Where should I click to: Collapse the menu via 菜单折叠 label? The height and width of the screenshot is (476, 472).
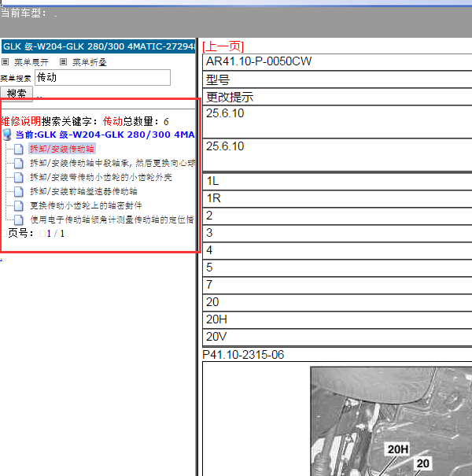click(89, 62)
